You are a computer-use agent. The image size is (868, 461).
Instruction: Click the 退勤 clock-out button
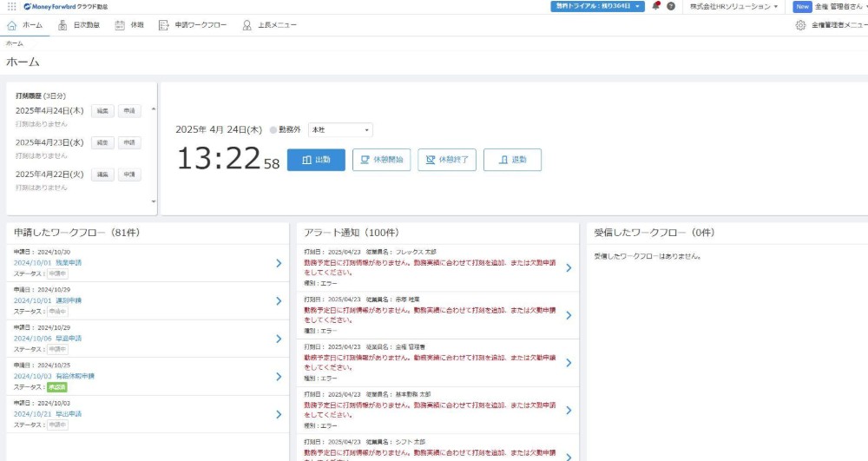point(512,160)
